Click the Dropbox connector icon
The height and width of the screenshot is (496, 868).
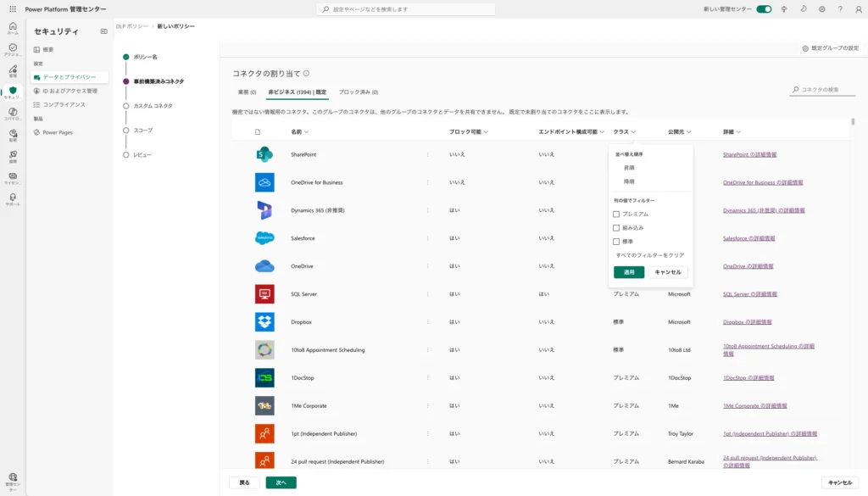point(264,321)
